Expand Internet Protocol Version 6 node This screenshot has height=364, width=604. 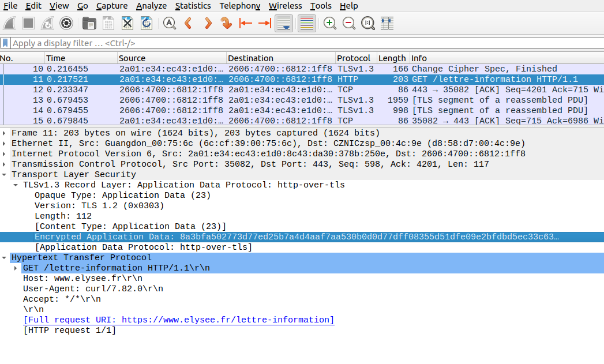tap(4, 153)
